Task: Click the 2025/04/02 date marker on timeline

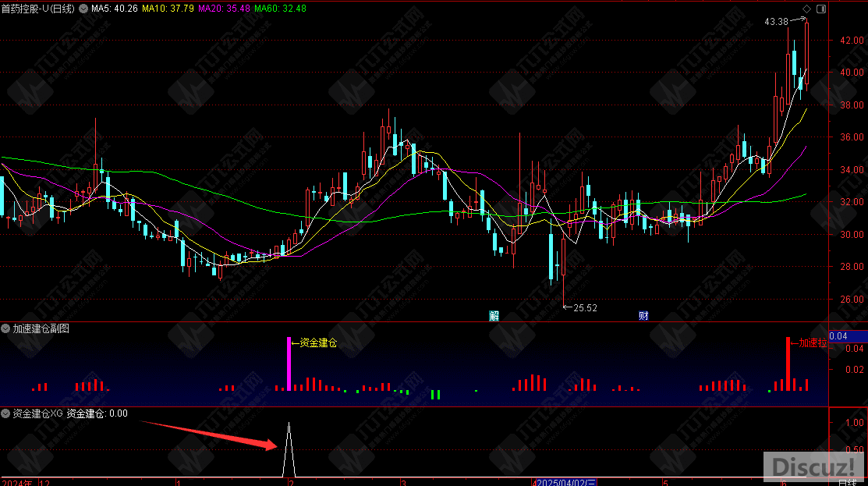Action: point(567,481)
